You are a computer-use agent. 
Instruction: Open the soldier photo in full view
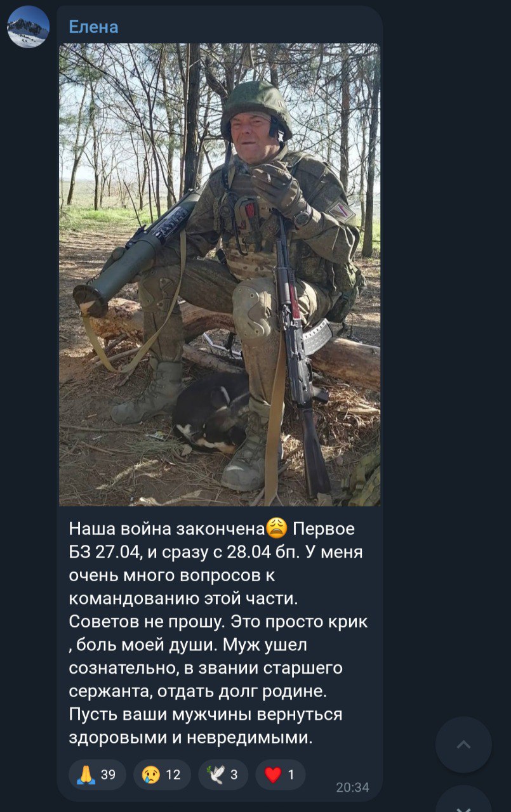click(220, 275)
